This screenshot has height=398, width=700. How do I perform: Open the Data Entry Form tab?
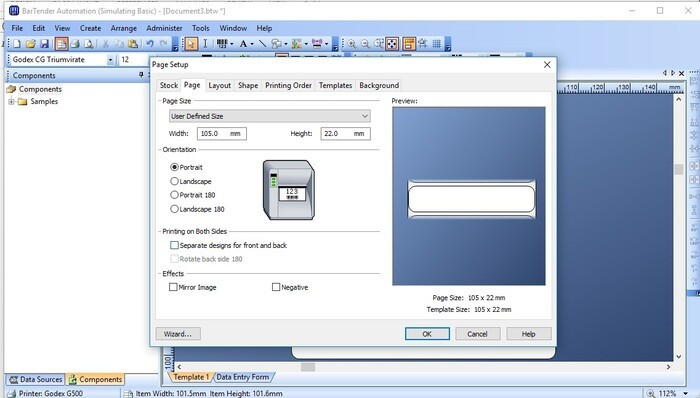[243, 377]
